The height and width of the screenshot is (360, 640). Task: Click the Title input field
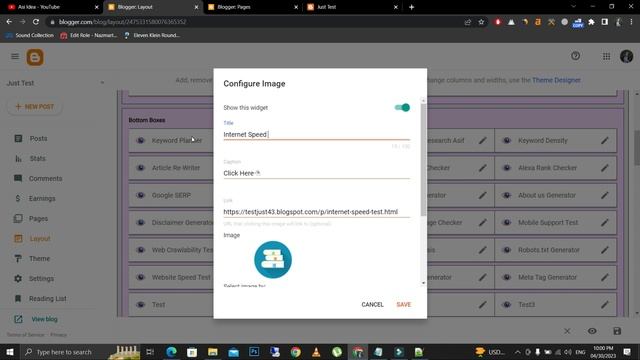point(316,134)
